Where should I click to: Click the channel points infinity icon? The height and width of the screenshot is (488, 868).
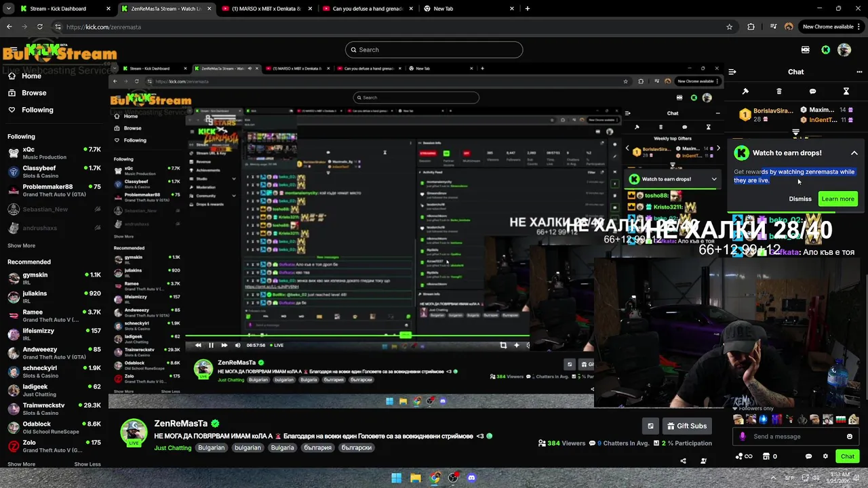[744, 456]
